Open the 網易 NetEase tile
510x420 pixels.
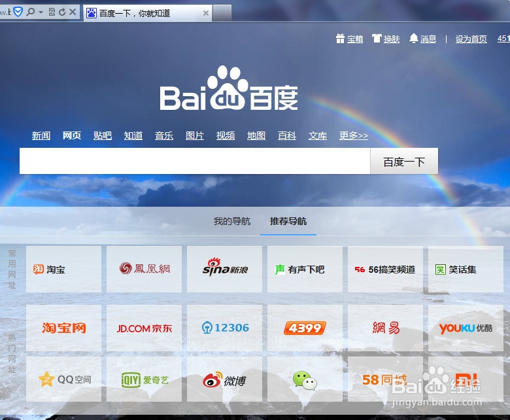pyautogui.click(x=385, y=328)
